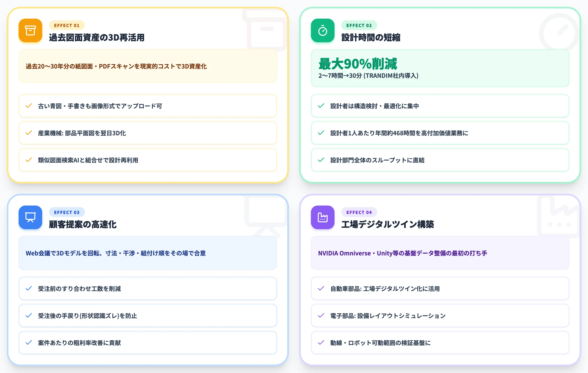Click checkmark beside 設計部門全体のスループット
The width and height of the screenshot is (588, 373).
(321, 160)
